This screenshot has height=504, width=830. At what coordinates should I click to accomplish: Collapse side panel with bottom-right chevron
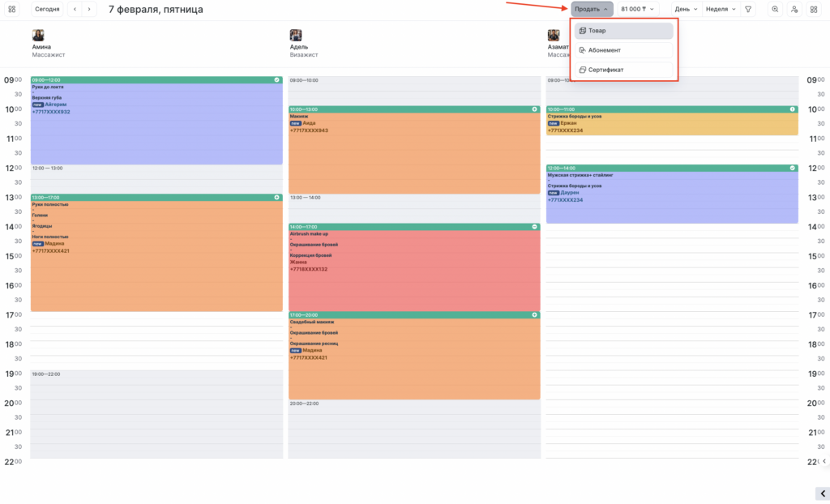click(819, 493)
